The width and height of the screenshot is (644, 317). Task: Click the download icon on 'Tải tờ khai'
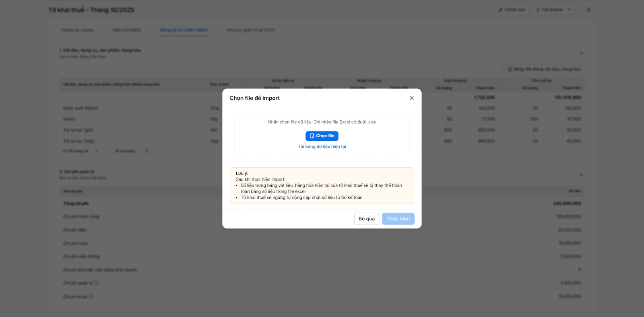(x=538, y=10)
